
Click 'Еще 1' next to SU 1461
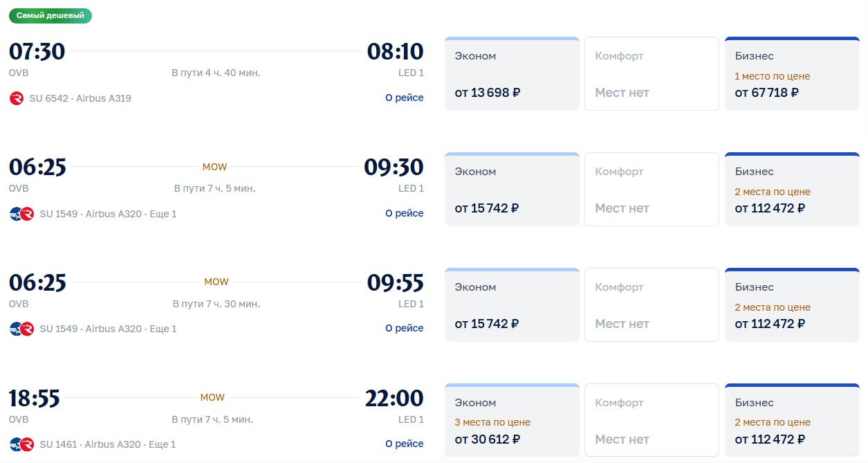click(163, 444)
